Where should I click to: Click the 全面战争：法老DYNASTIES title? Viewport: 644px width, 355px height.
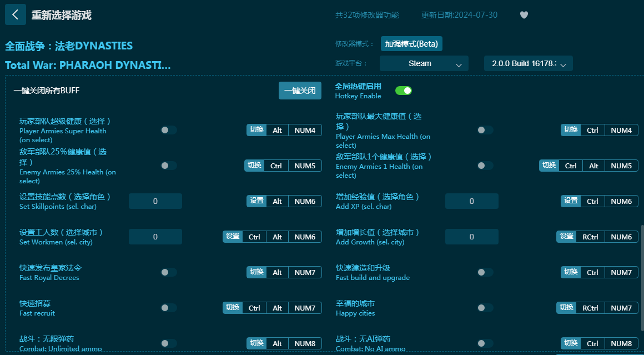[69, 46]
